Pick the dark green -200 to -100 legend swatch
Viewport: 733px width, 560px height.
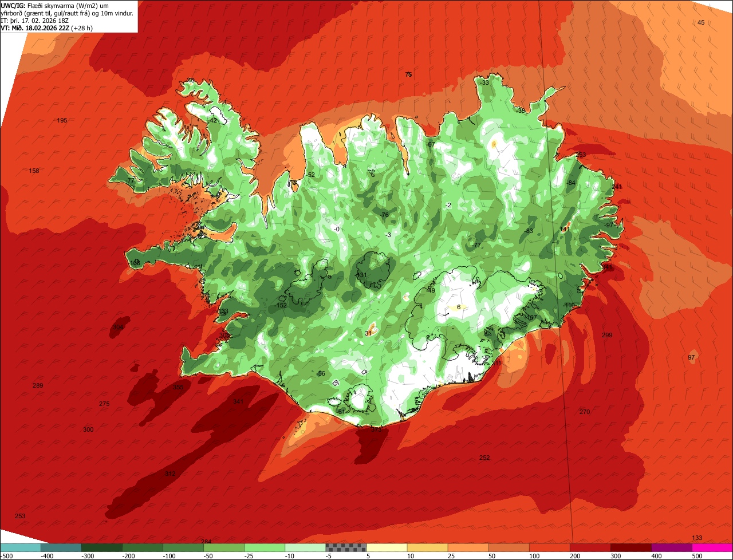click(x=143, y=547)
